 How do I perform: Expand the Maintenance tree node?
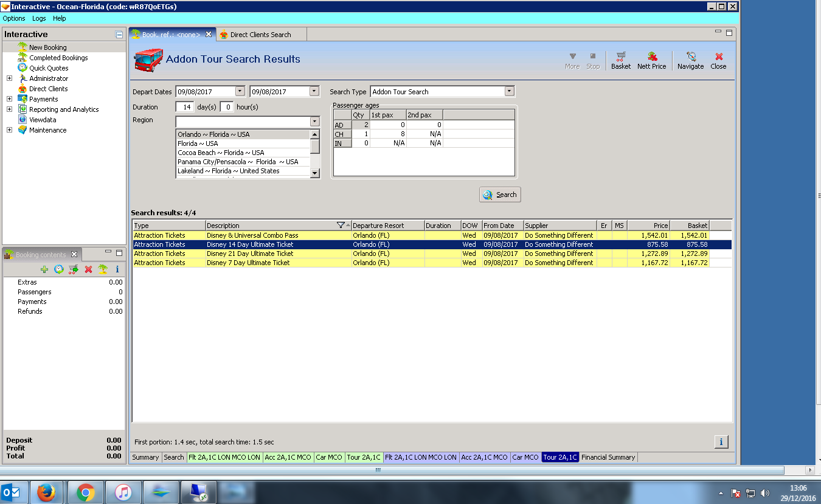point(9,130)
